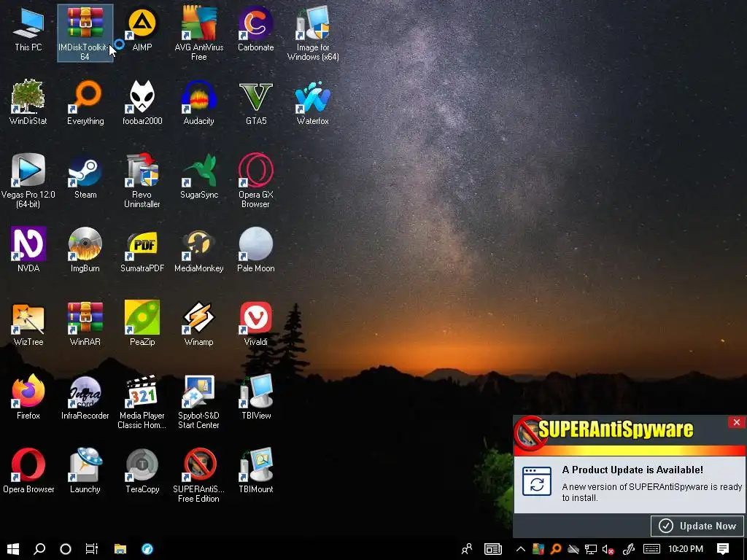This screenshot has height=560, width=747.
Task: Select the Carbonate shortcut icon
Action: click(x=256, y=30)
